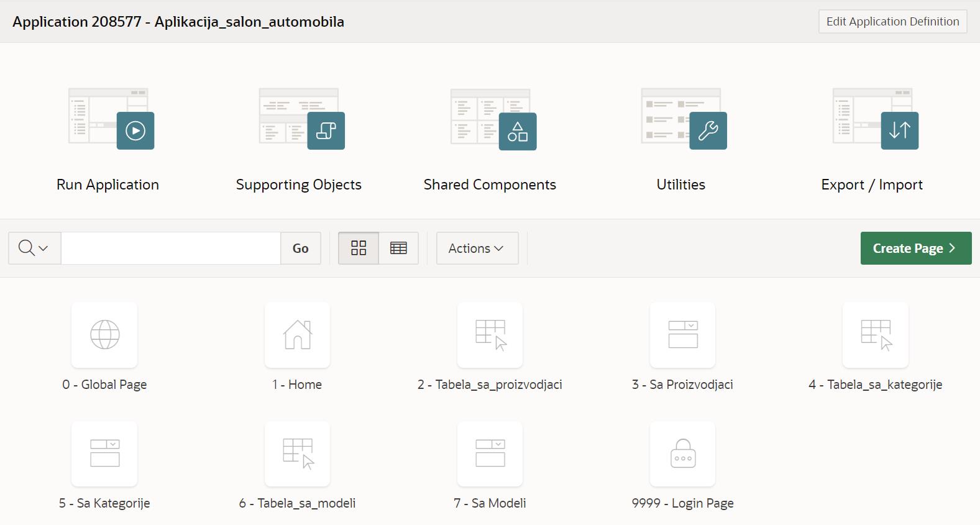980x525 pixels.
Task: Click Edit Application Definition
Action: click(892, 22)
